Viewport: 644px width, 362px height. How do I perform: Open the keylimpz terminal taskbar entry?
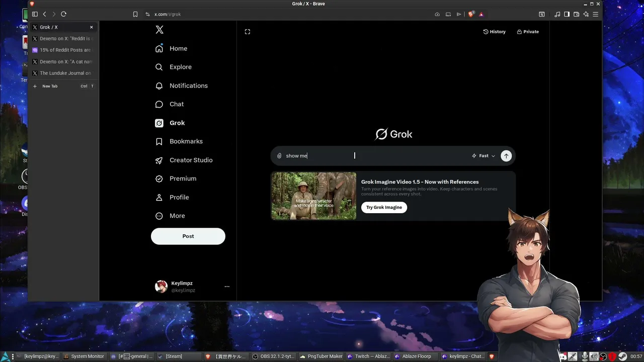(x=37, y=356)
